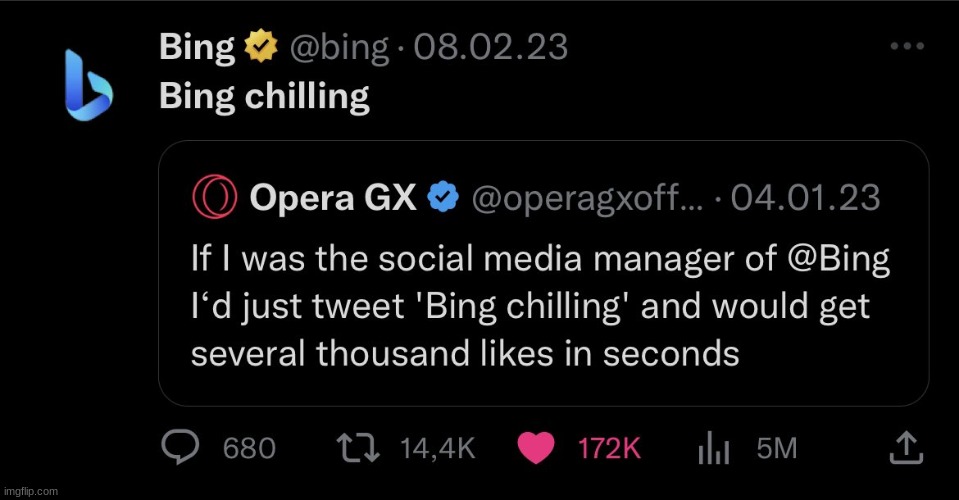This screenshot has height=500, width=959.
Task: Click the Bing logo profile picture
Action: [89, 85]
